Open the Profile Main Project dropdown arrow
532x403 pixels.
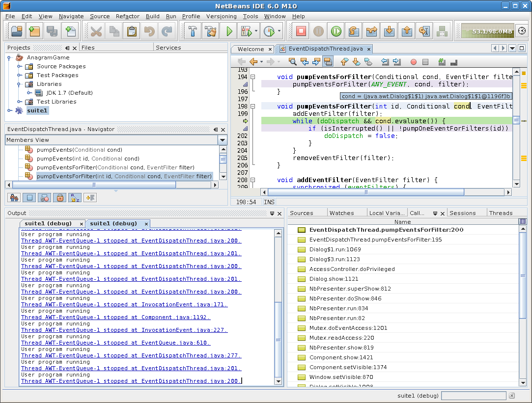(279, 31)
